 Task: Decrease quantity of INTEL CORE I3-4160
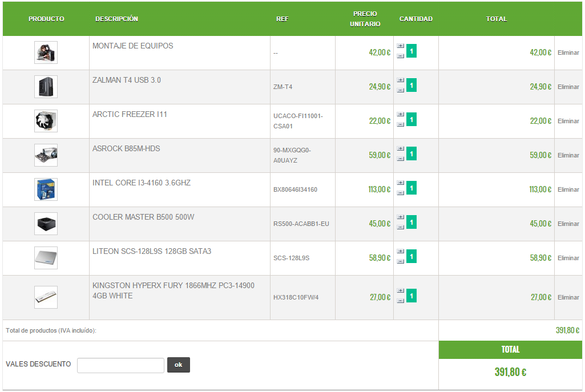click(400, 193)
